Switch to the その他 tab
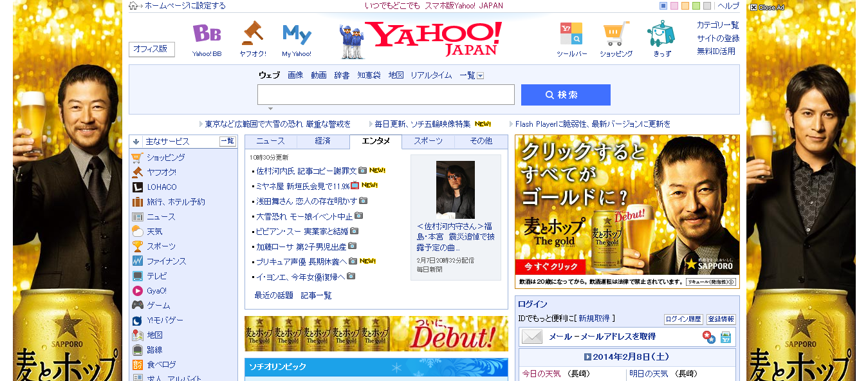 click(481, 141)
